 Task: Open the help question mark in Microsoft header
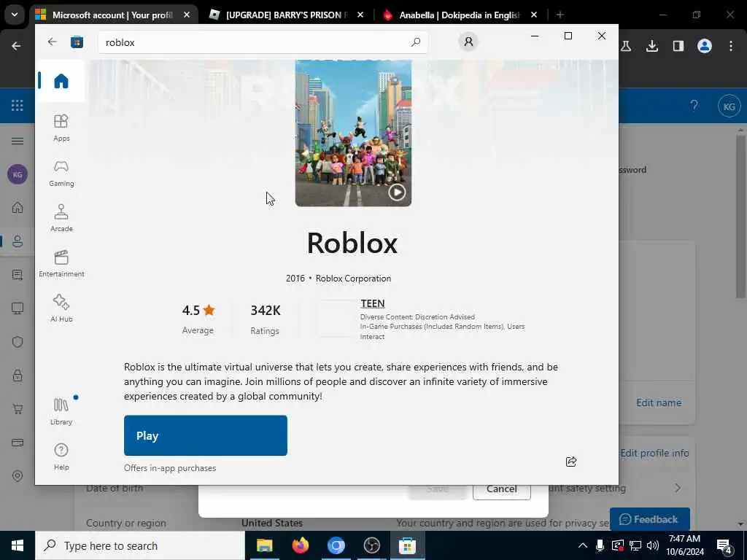[x=694, y=105]
